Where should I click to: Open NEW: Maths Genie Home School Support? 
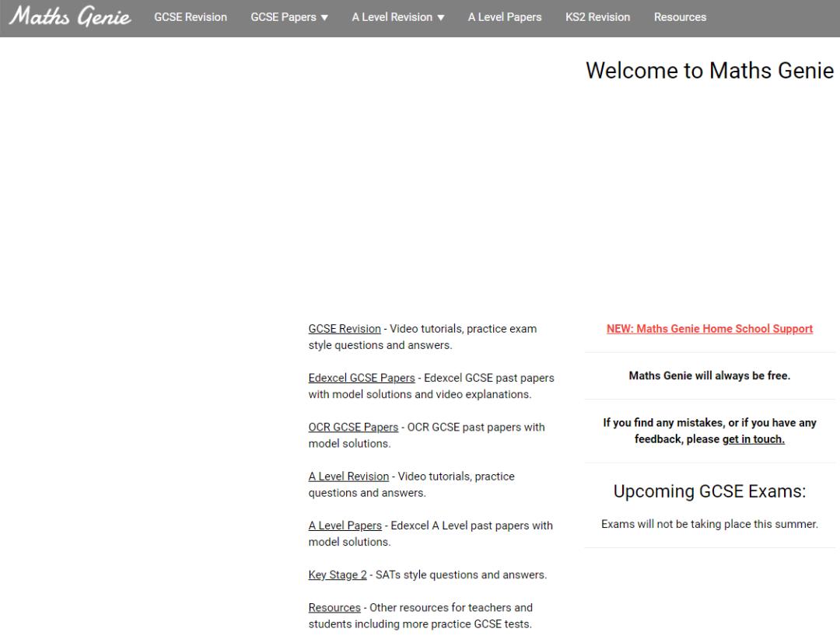click(x=709, y=329)
